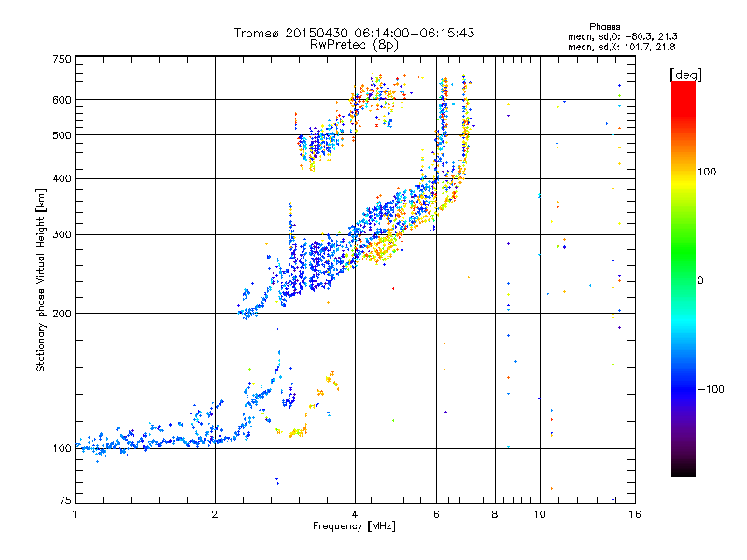Click the y-axis '100' tick label
The width and height of the screenshot is (747, 560).
click(62, 449)
